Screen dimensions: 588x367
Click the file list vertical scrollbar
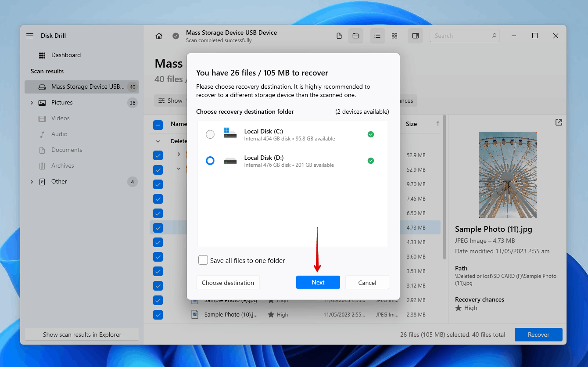445,187
